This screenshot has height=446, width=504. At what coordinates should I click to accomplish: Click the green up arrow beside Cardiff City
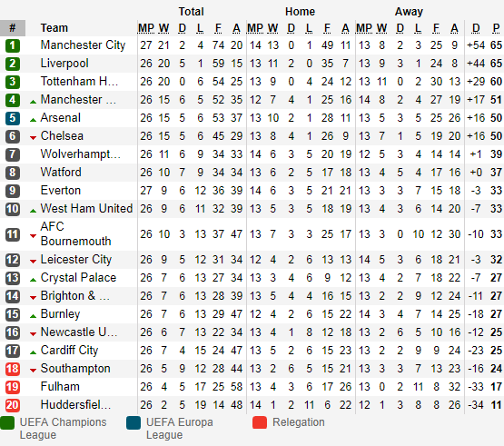point(33,352)
